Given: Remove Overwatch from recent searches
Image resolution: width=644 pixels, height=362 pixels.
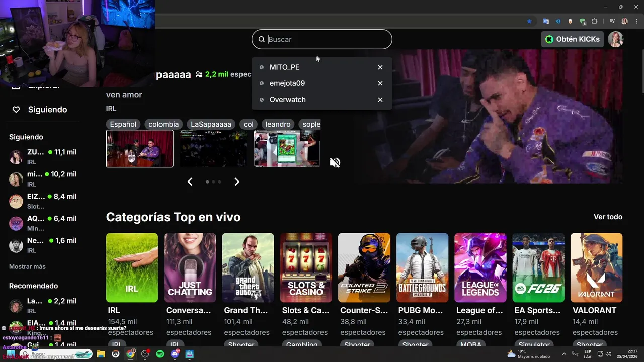Looking at the screenshot, I should point(380,100).
